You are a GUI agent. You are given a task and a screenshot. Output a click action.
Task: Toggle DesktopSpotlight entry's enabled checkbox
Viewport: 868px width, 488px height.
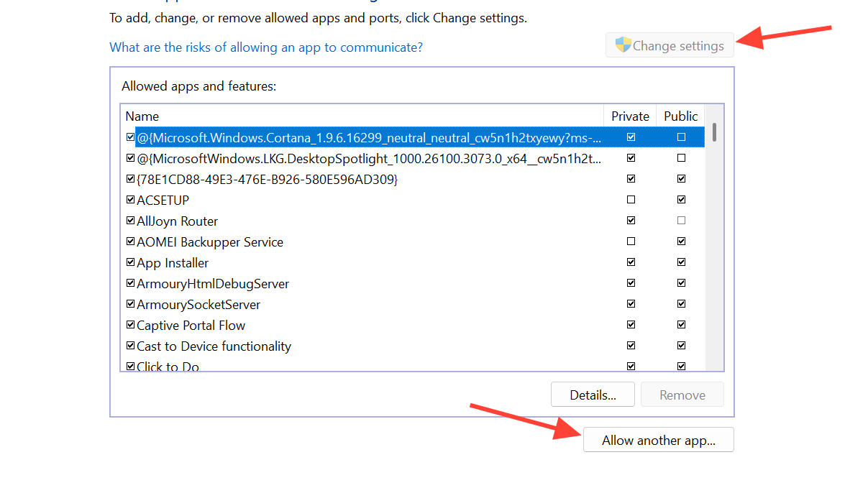point(130,157)
